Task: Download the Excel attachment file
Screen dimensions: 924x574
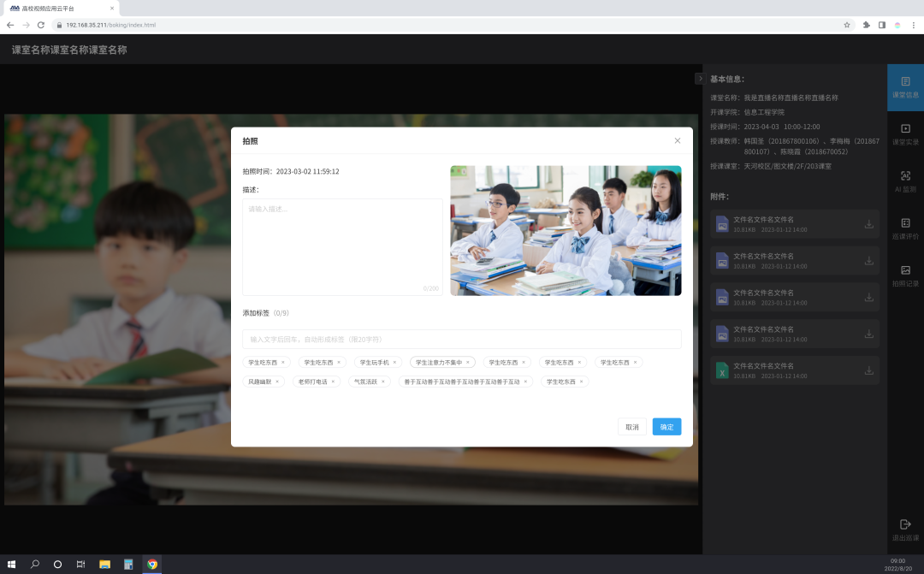Action: coord(868,370)
